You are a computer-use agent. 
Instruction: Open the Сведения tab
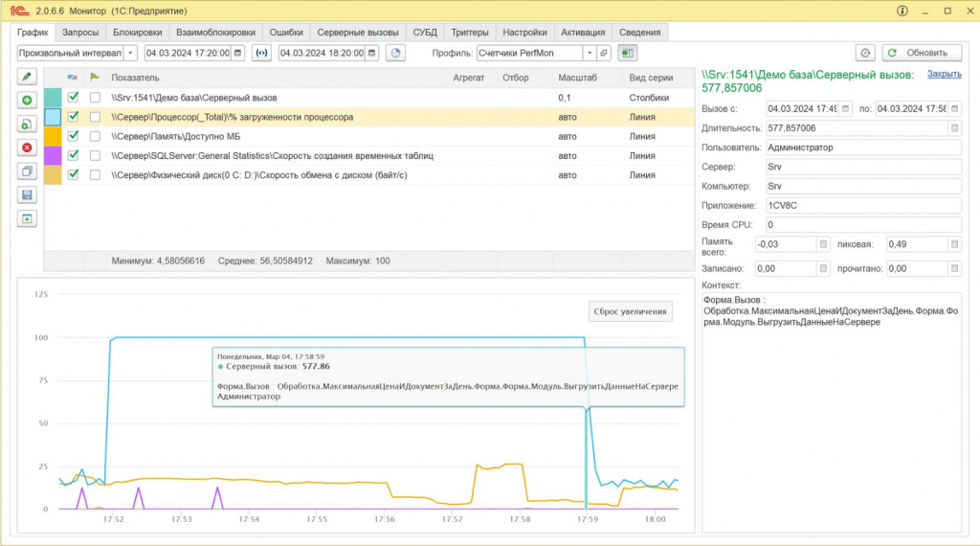(x=640, y=33)
